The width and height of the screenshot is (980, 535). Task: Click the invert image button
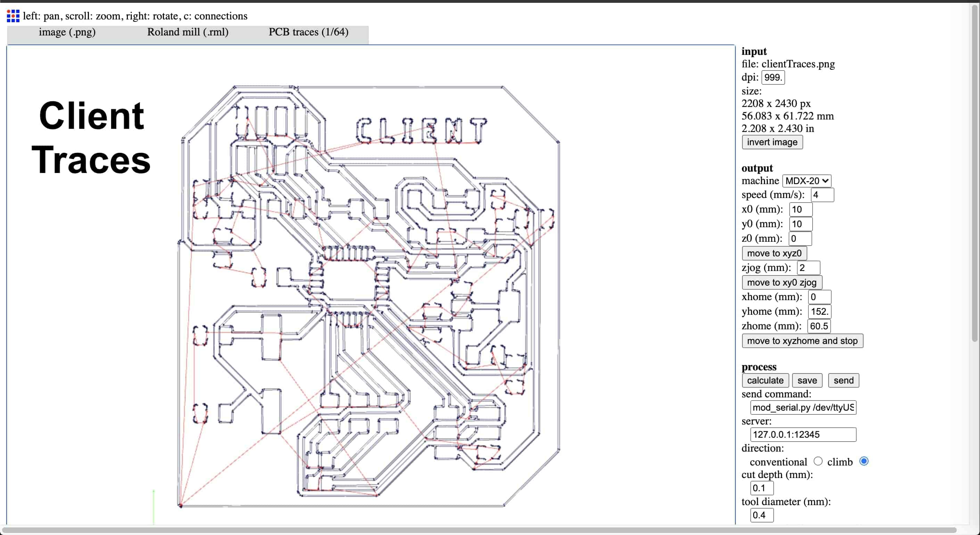[772, 142]
